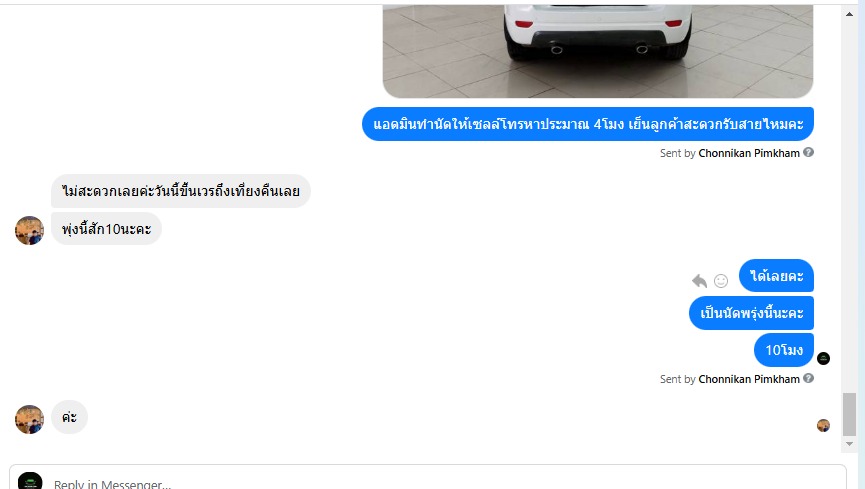The height and width of the screenshot is (489, 865).
Task: Open emoji reaction smiley beside ได้เลยคะ
Action: point(721,281)
